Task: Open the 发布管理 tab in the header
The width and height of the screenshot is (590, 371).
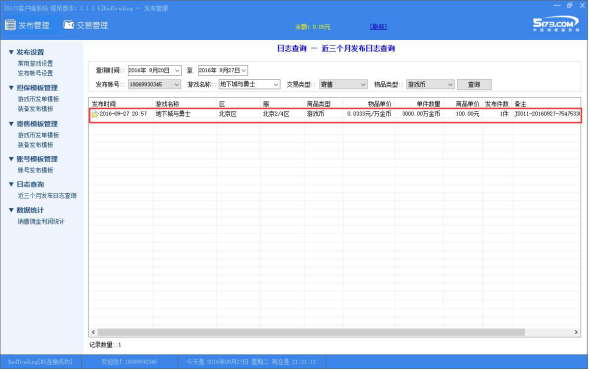Action: click(27, 25)
